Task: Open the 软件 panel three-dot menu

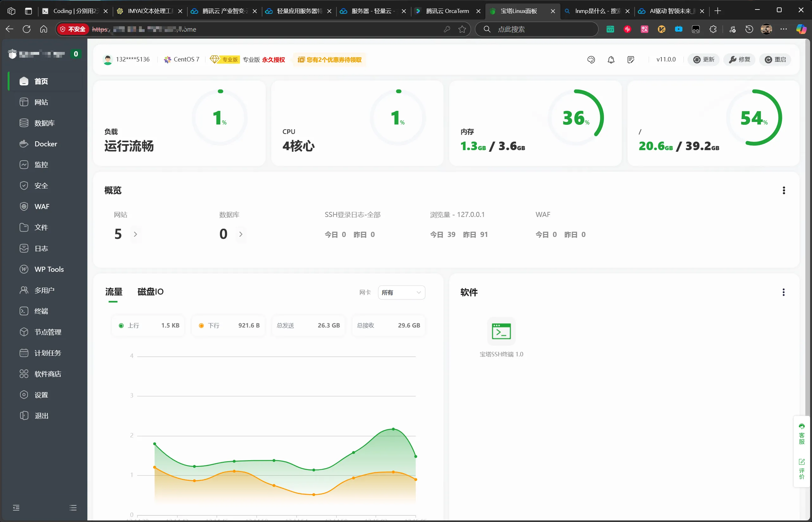Action: point(783,292)
